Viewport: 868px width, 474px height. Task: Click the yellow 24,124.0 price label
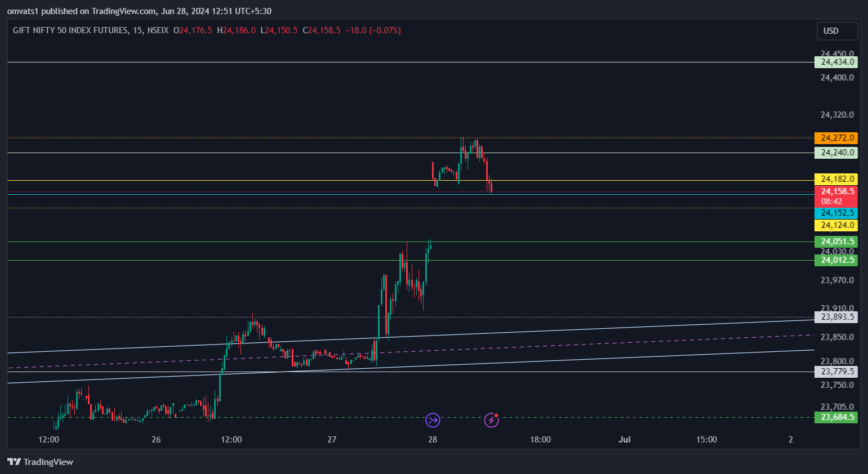pyautogui.click(x=836, y=225)
